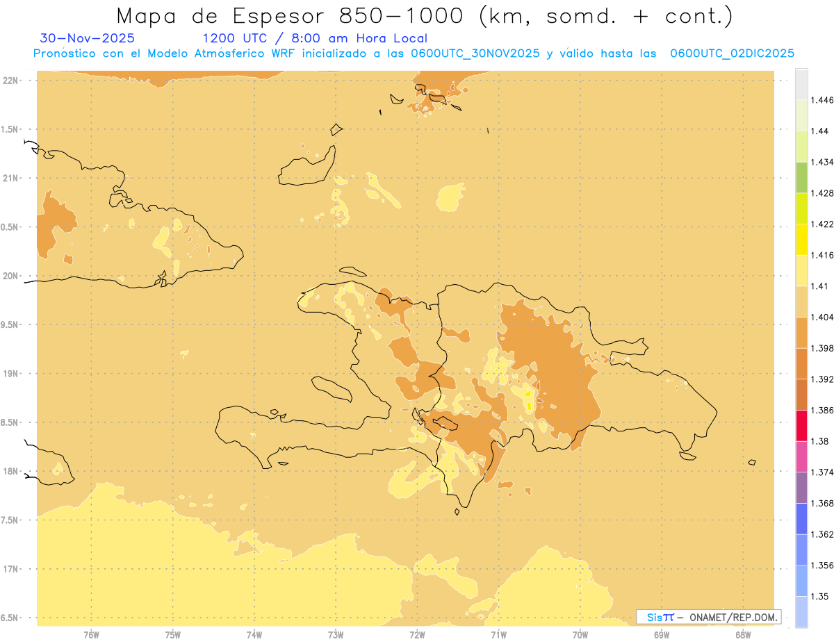The width and height of the screenshot is (834, 644).
Task: Click the legend value 1.404
Action: click(821, 317)
